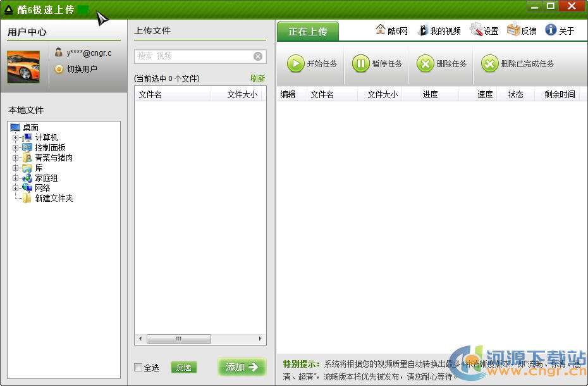Expand the 计算机 tree node
The height and width of the screenshot is (386, 588).
click(16, 137)
